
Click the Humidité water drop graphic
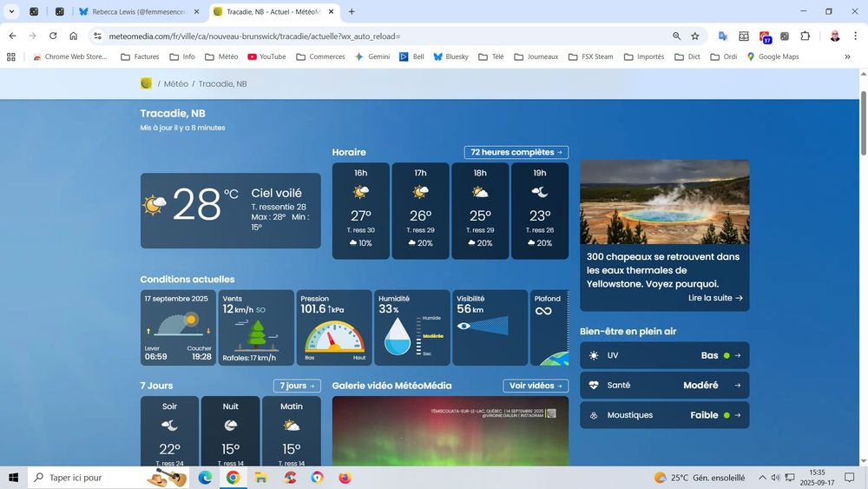pos(398,336)
